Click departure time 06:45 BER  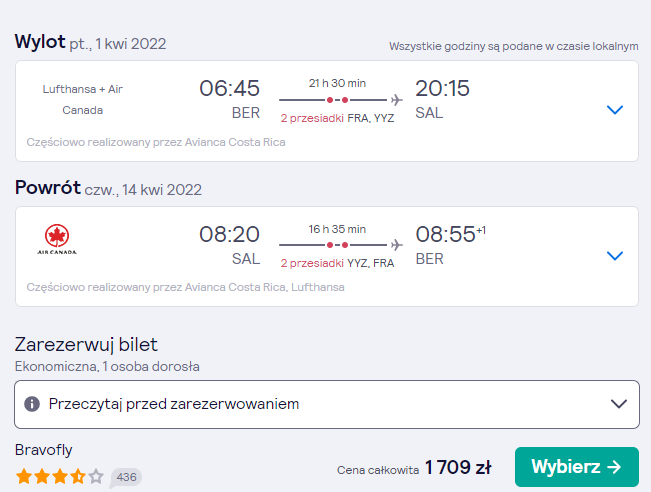tap(229, 100)
